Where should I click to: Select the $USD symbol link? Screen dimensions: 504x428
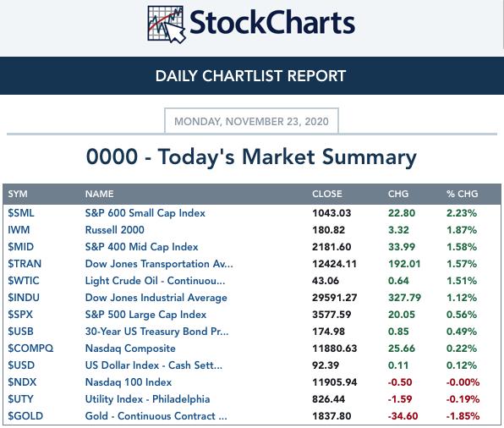(x=21, y=365)
